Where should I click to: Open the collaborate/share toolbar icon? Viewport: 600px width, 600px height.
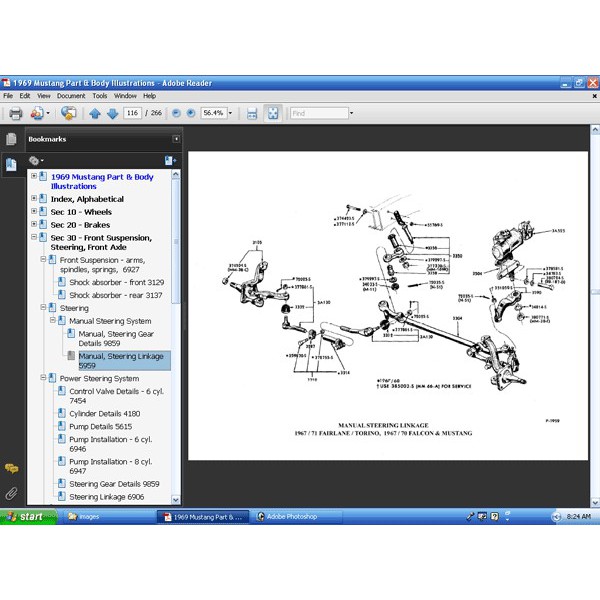pos(37,114)
